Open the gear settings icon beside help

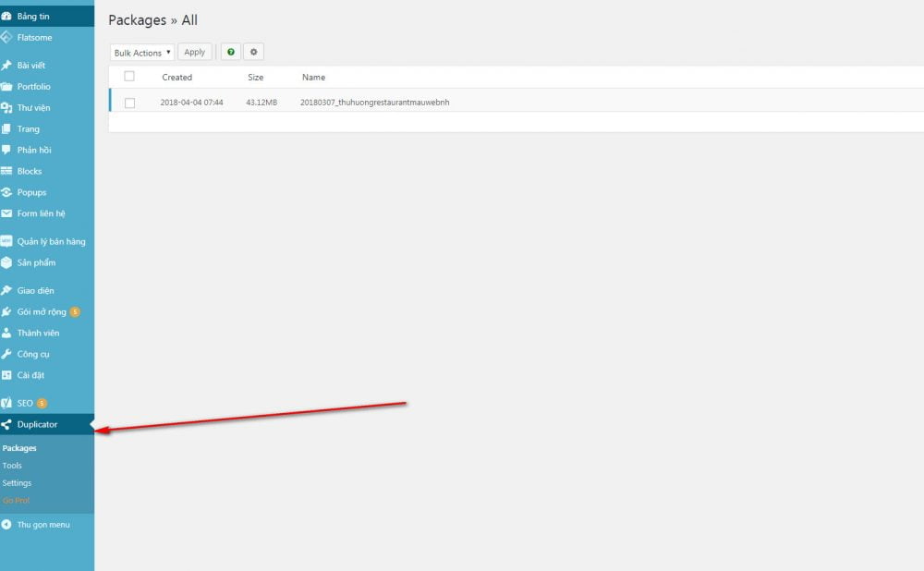coord(253,53)
